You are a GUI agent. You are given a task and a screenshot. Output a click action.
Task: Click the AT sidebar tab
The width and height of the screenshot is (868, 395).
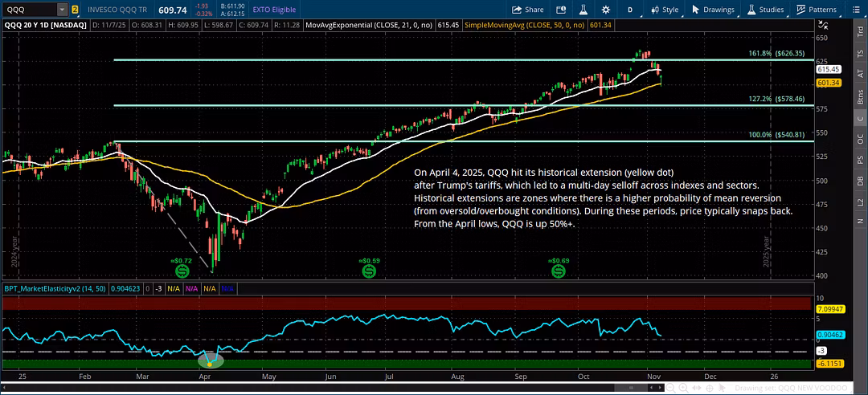860,73
